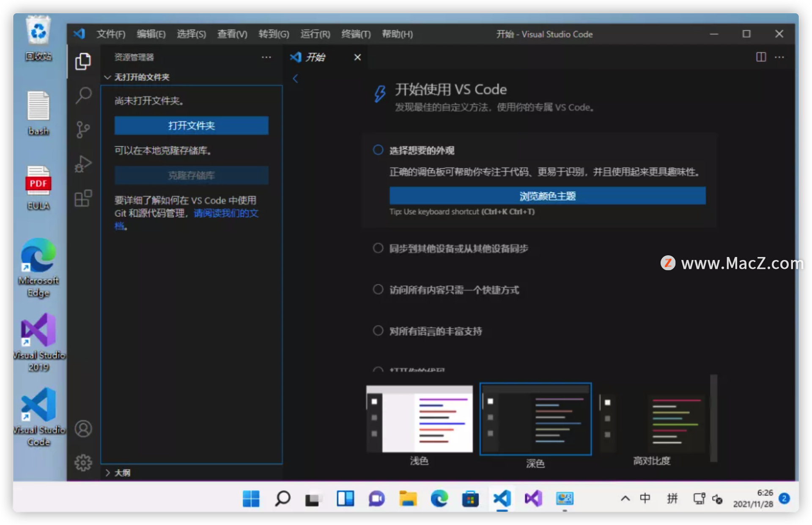812x525 pixels.
Task: Select the bash file on desktop
Action: click(x=38, y=113)
